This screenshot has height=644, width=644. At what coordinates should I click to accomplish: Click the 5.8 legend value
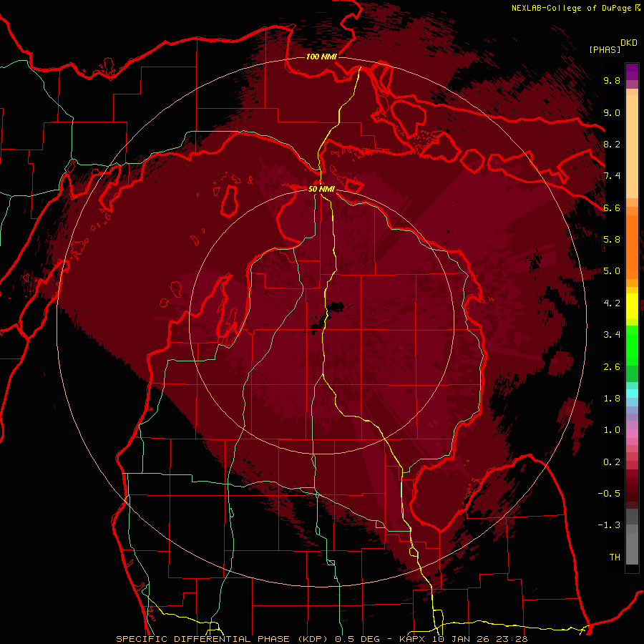pyautogui.click(x=612, y=240)
